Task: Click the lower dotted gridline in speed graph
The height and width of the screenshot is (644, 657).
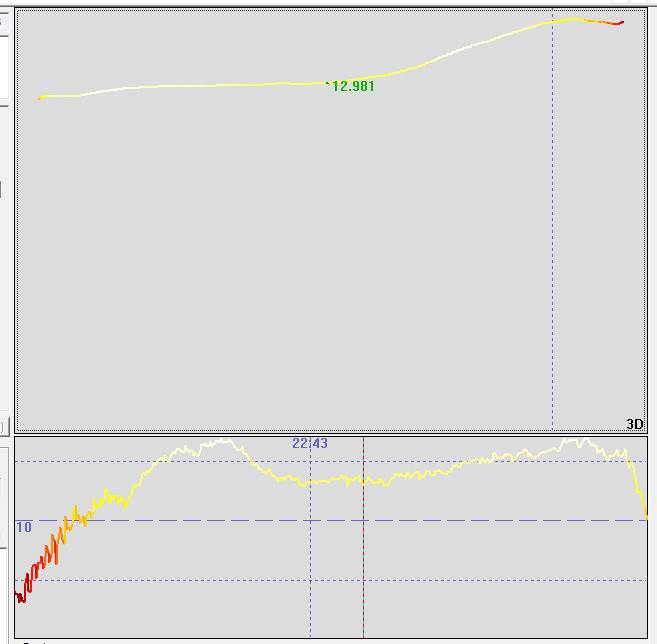Action: (x=200, y=580)
